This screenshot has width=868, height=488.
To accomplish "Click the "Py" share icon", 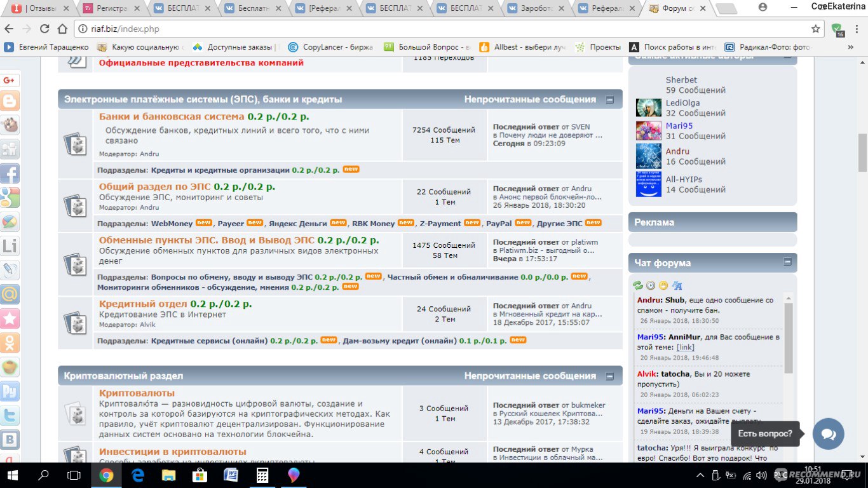I will pos(10,391).
